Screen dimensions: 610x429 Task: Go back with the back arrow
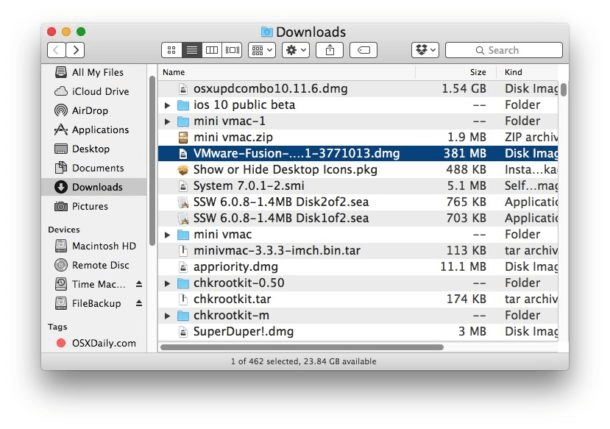(x=56, y=50)
